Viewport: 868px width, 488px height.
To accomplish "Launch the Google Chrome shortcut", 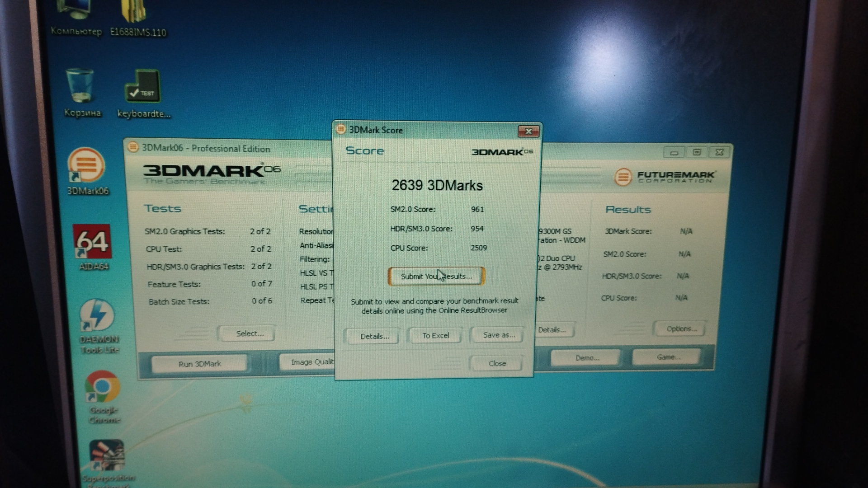I will [104, 397].
